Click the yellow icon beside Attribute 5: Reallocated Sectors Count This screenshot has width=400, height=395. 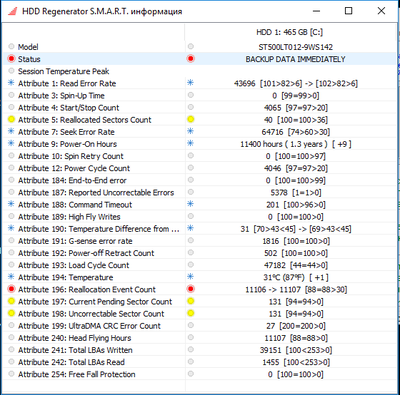[x=12, y=120]
